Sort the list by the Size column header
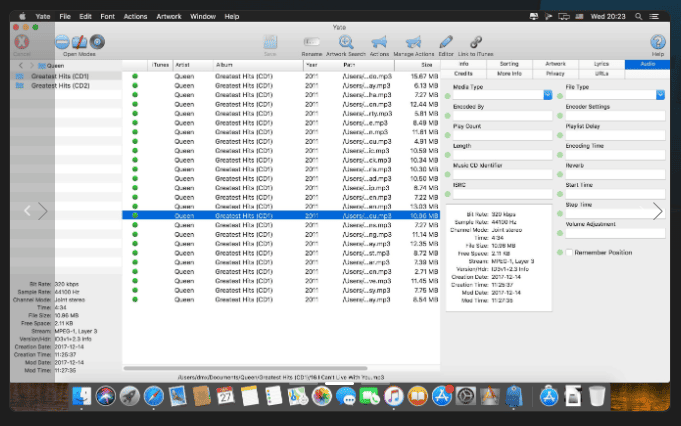681x426 pixels. click(417, 65)
